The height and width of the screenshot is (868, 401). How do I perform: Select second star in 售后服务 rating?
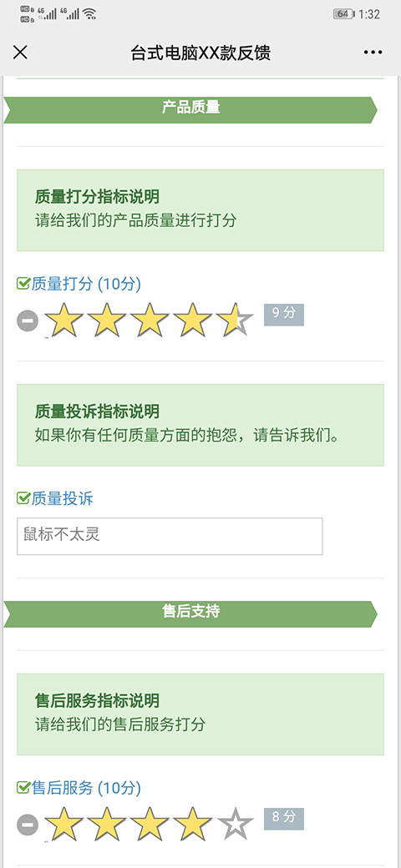pos(107,825)
